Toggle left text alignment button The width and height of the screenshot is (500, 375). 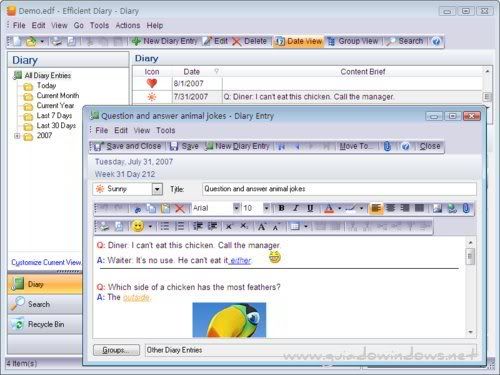pyautogui.click(x=376, y=208)
